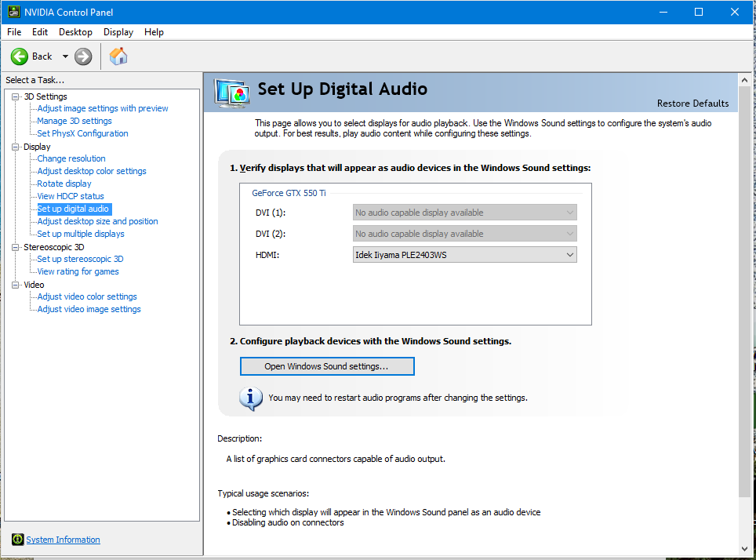Open the System Information link
Image resolution: width=756 pixels, height=560 pixels.
[x=63, y=540]
